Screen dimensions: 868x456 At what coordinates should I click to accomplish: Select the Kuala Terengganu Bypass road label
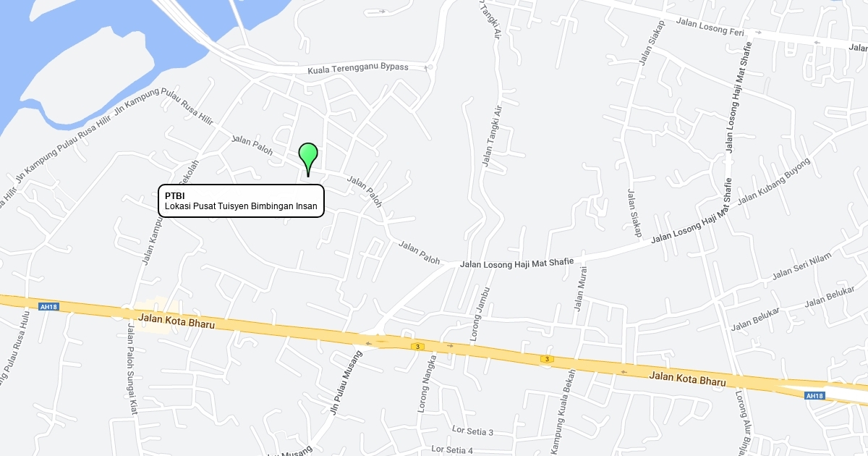click(358, 68)
